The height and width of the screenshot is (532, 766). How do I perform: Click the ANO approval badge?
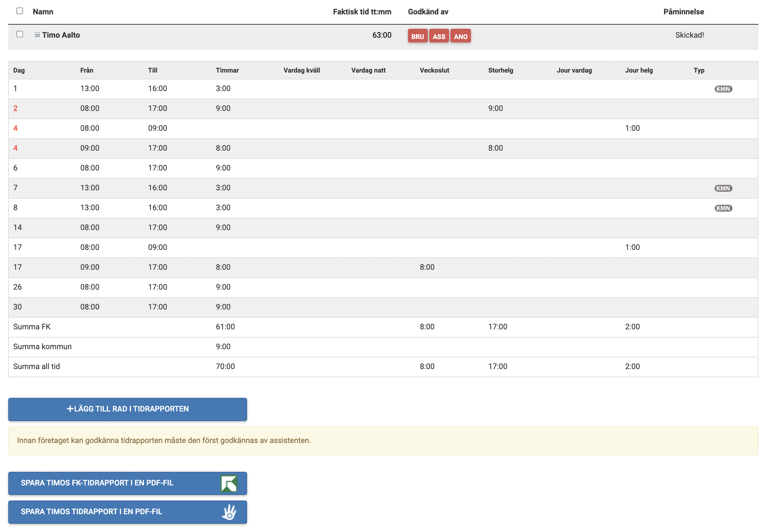460,36
